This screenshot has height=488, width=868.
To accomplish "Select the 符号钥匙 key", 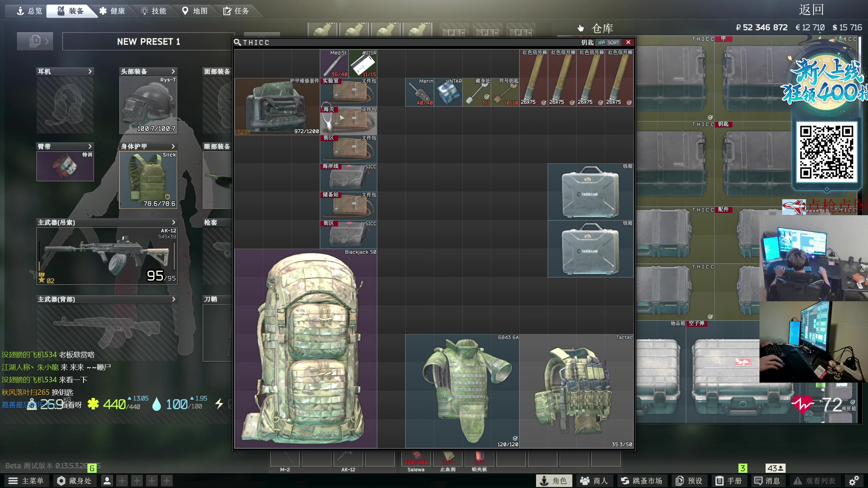I will [x=505, y=92].
